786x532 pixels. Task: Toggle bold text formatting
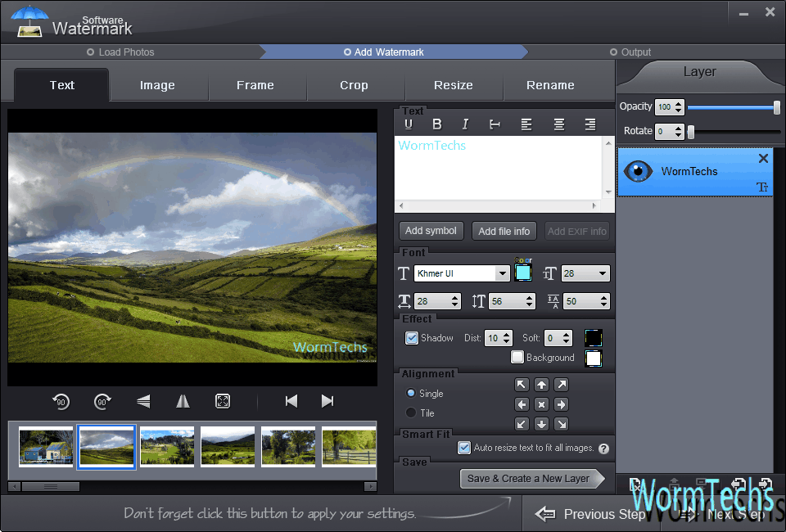(x=437, y=124)
